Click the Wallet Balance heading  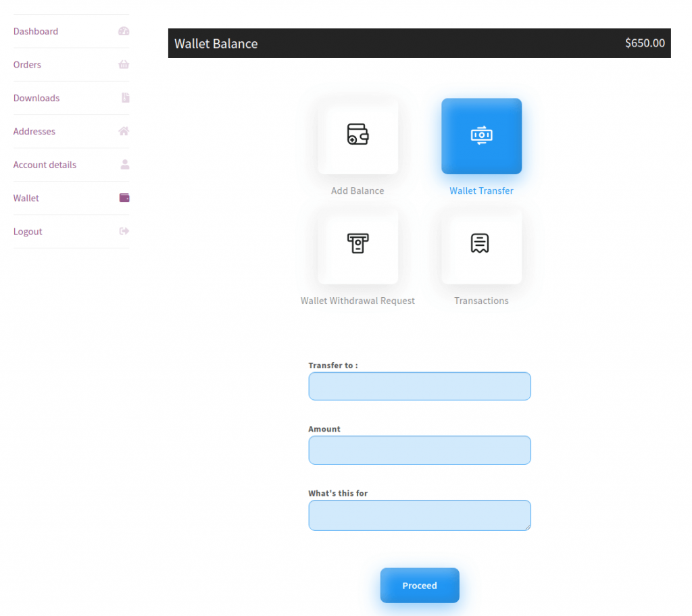coord(216,43)
